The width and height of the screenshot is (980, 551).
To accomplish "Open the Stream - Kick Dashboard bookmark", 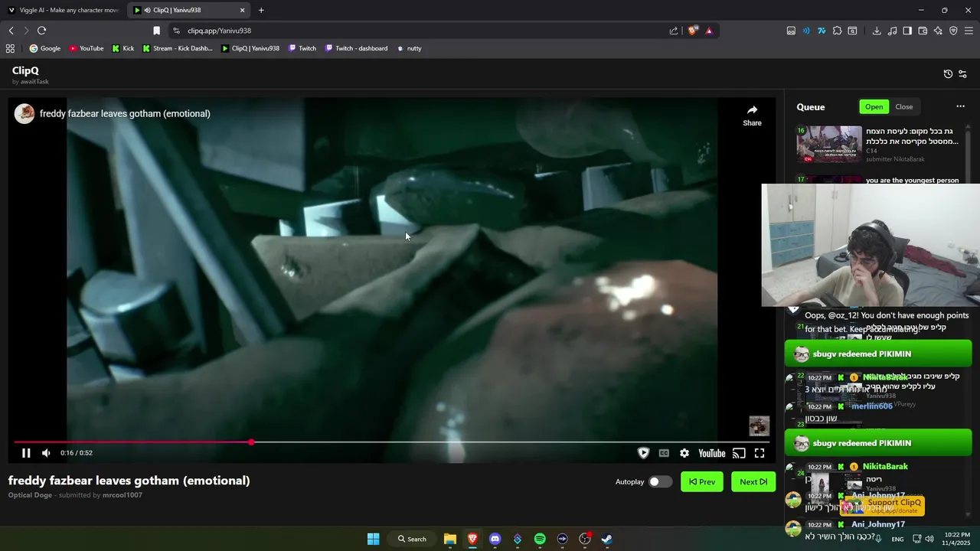I will click(178, 48).
